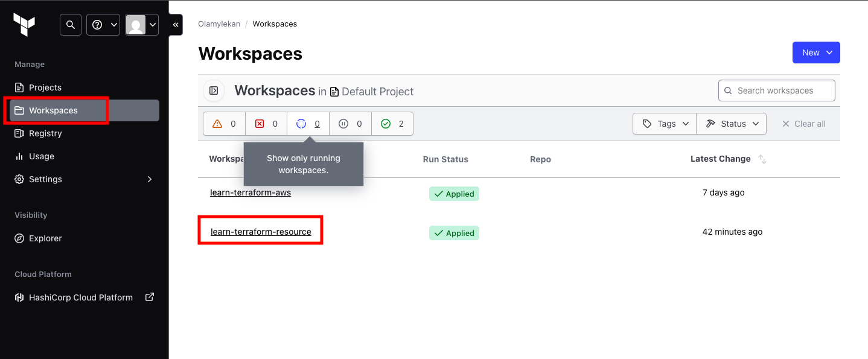This screenshot has height=359, width=868.
Task: Open the help question-mark menu
Action: pyautogui.click(x=103, y=25)
